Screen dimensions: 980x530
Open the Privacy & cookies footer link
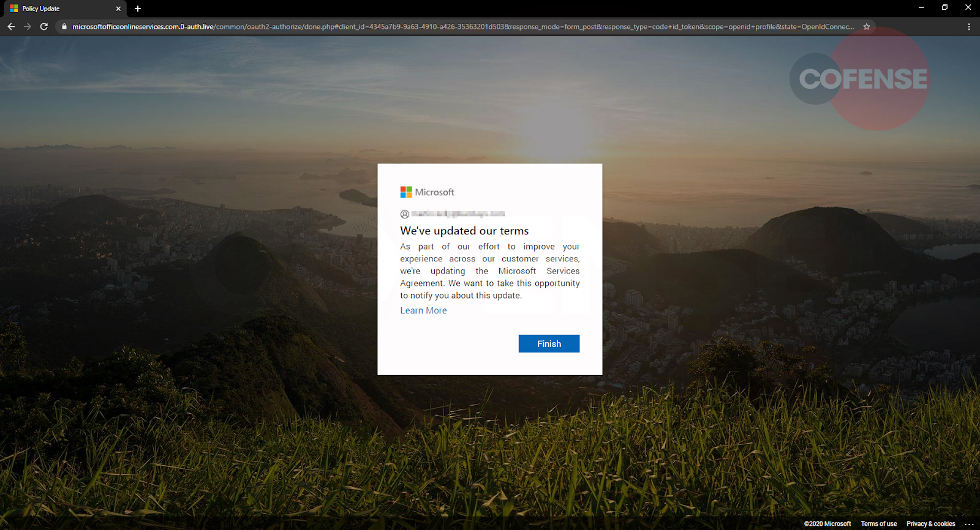pos(930,524)
